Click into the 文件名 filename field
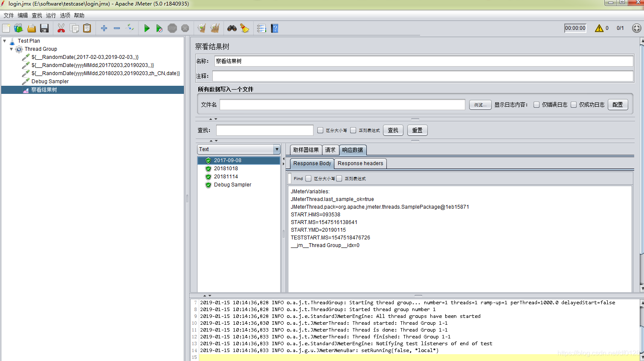 (x=342, y=105)
